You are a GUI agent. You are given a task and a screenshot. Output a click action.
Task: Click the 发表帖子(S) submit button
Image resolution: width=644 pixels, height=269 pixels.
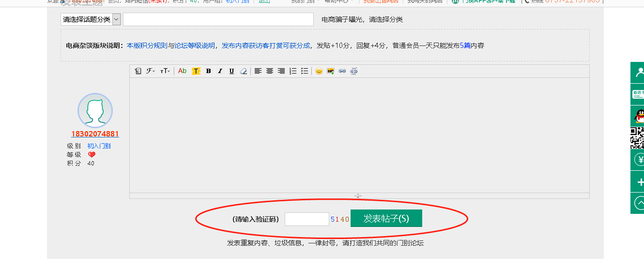click(x=386, y=218)
